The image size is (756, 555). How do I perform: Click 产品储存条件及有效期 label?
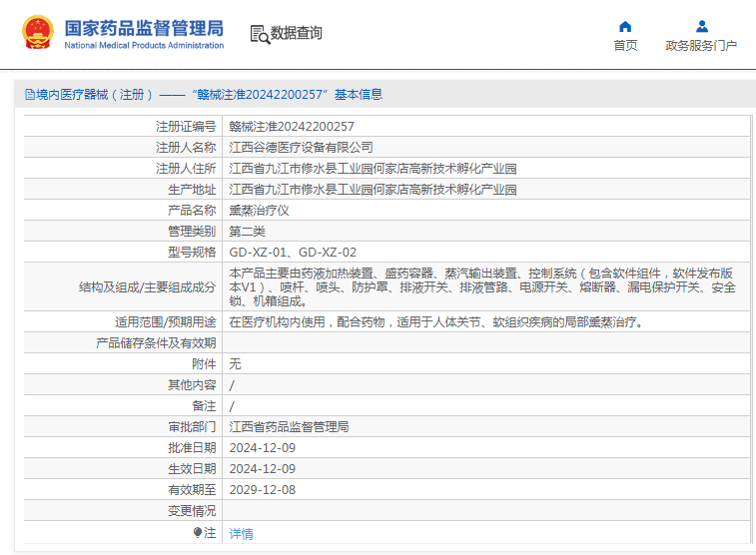[x=156, y=343]
